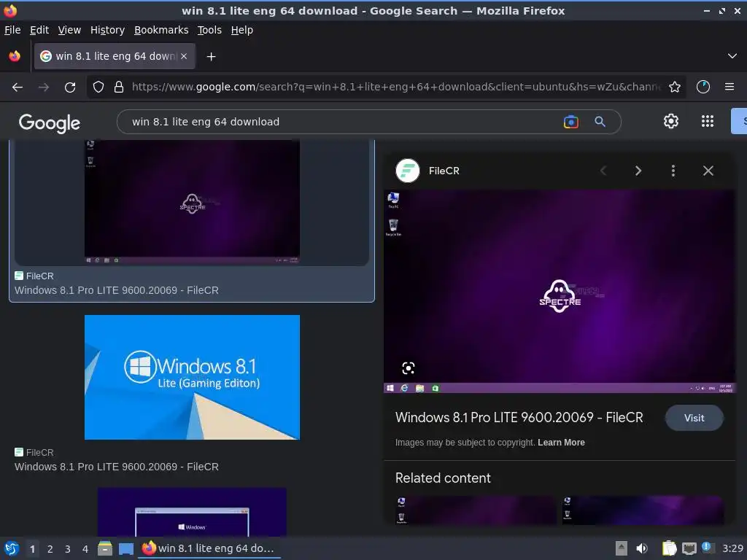The height and width of the screenshot is (560, 747).
Task: Open the removable media eject tray icon
Action: click(622, 548)
